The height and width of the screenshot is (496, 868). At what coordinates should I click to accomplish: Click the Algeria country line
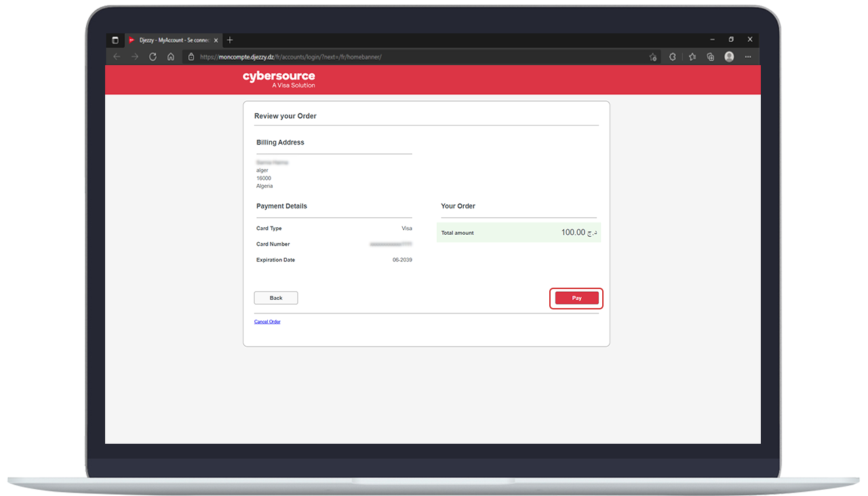pyautogui.click(x=264, y=186)
